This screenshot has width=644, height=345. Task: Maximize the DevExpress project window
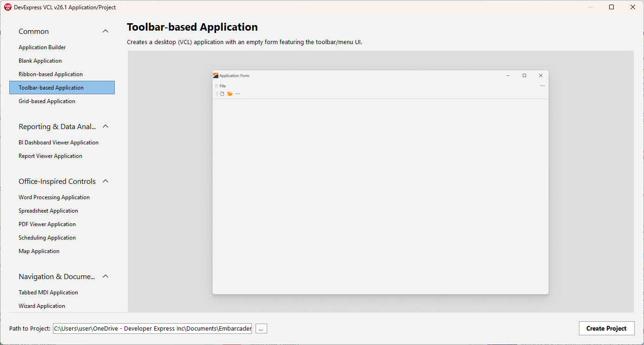[x=611, y=7]
